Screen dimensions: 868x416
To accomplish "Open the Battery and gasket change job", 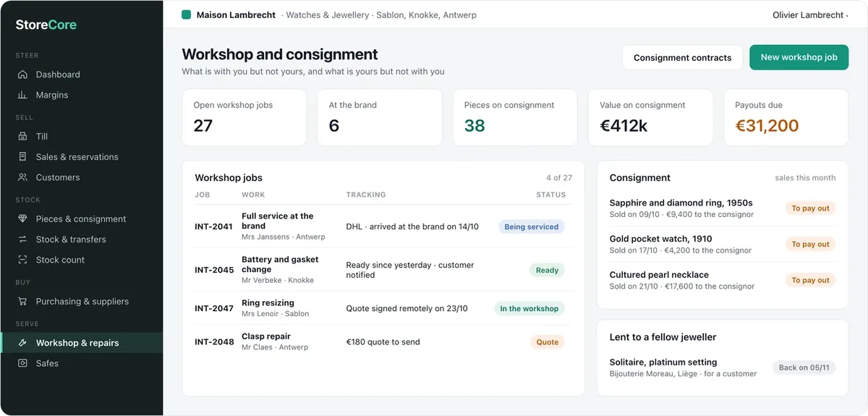I will [x=280, y=264].
